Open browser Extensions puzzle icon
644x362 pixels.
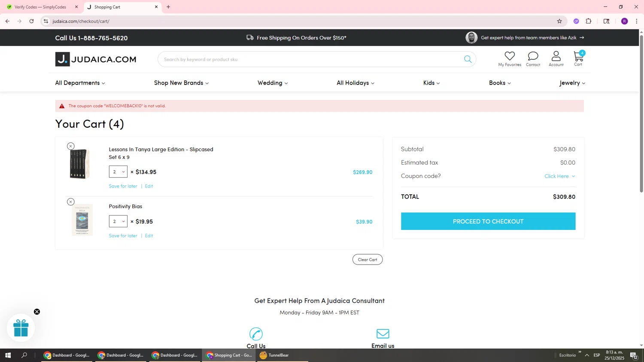[589, 21]
